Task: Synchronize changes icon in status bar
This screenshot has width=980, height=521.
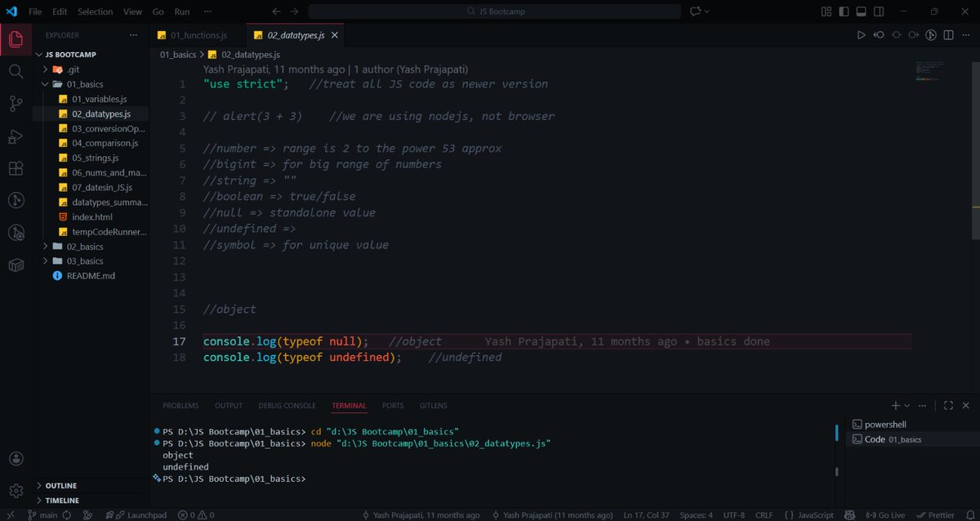Action: point(66,515)
